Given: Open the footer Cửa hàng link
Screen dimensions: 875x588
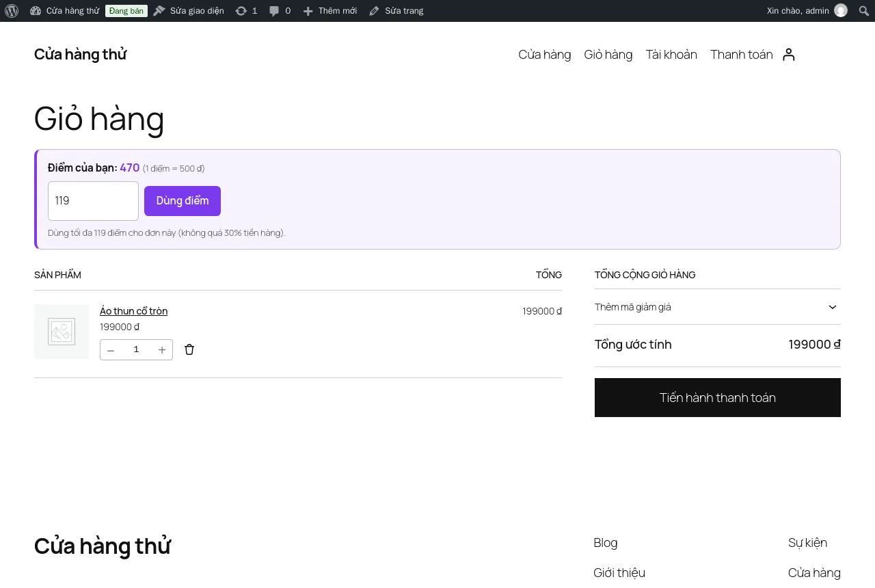Looking at the screenshot, I should click(814, 573).
